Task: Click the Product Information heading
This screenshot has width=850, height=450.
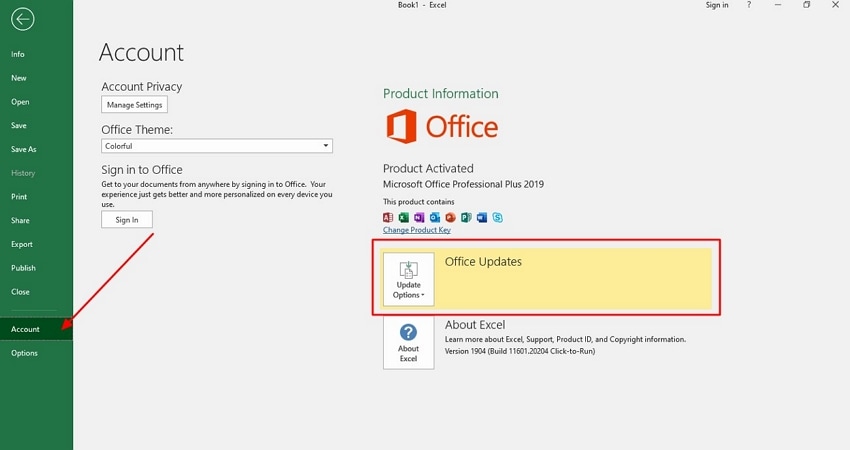Action: click(x=441, y=93)
